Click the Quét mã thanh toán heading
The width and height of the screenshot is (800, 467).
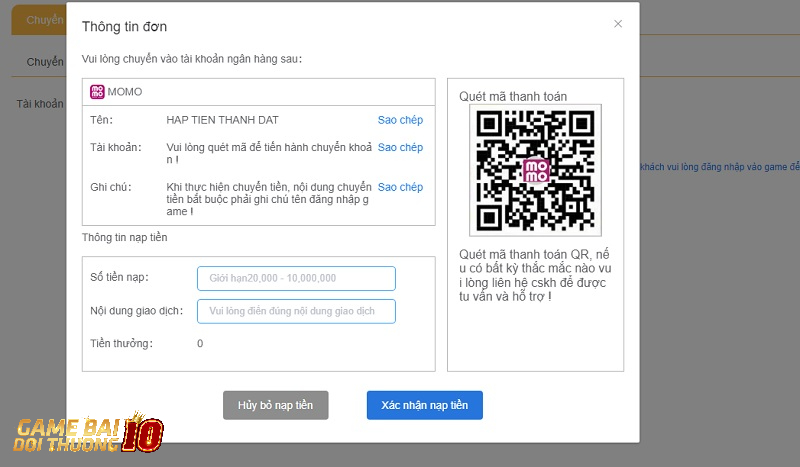pyautogui.click(x=513, y=96)
